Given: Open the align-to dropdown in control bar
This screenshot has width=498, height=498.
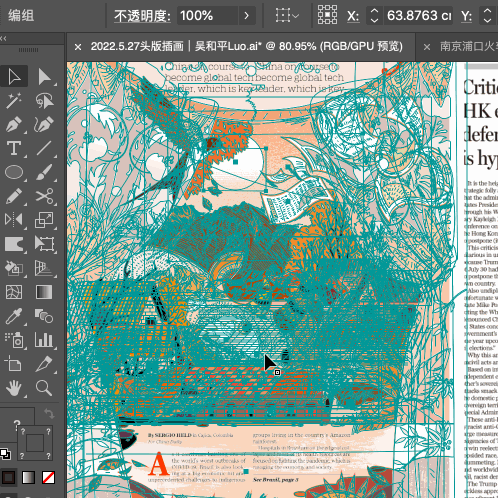Looking at the screenshot, I should click(x=287, y=16).
